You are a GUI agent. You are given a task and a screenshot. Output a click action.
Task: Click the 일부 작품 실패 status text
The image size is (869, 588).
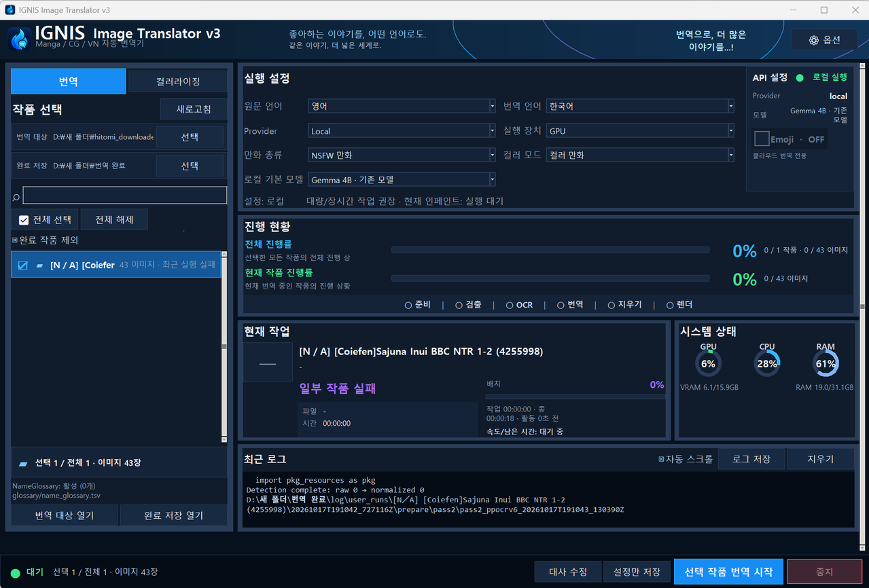(x=338, y=389)
